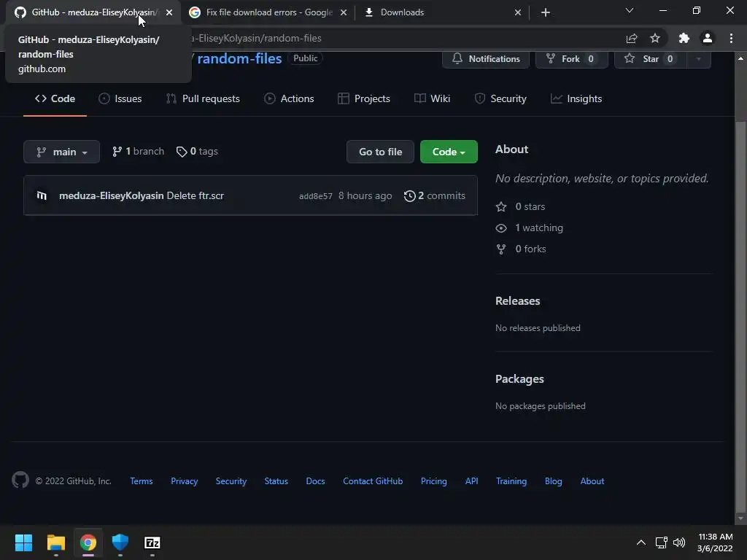Expand Chrome tab search chevron

(x=630, y=10)
